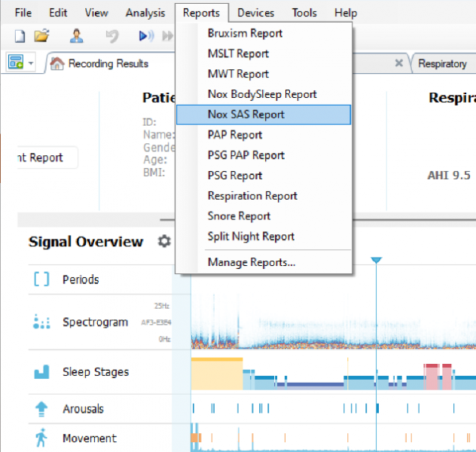Click the Movement walking figure icon
The image size is (476, 452).
coord(41,438)
